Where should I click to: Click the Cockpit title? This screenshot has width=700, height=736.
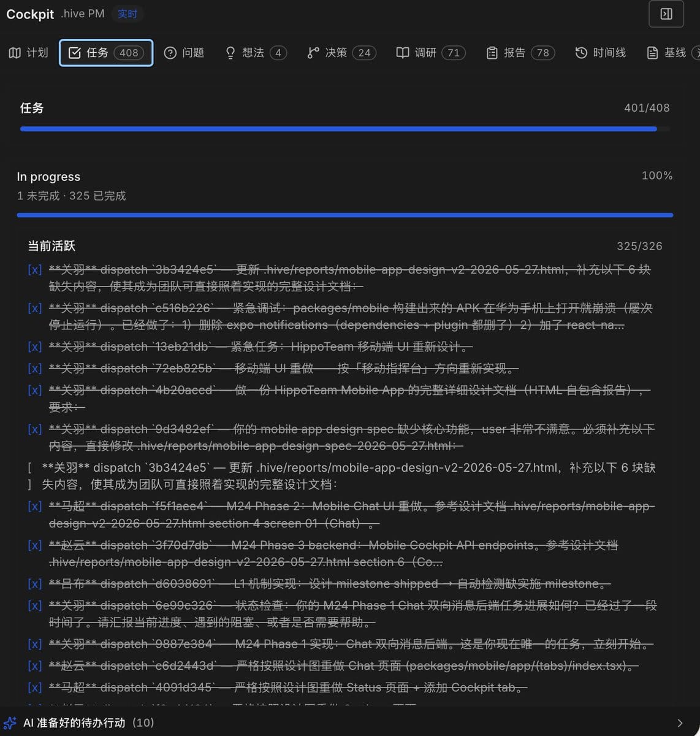pyautogui.click(x=30, y=14)
